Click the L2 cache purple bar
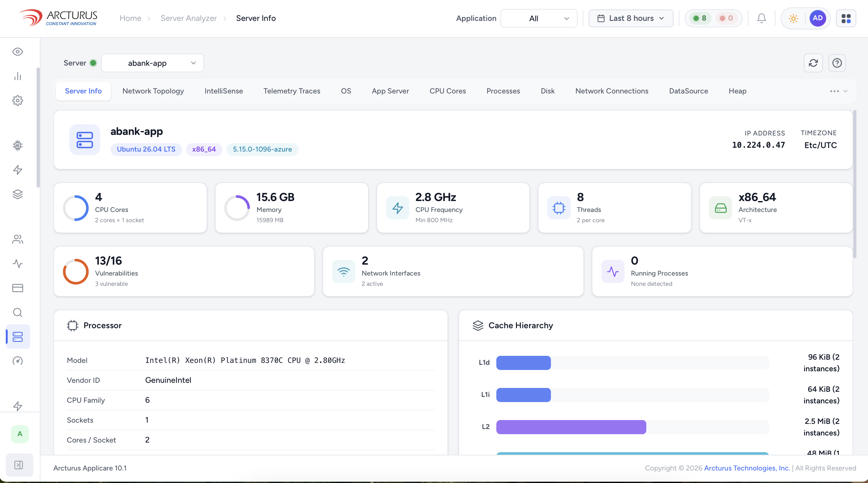 click(x=571, y=427)
